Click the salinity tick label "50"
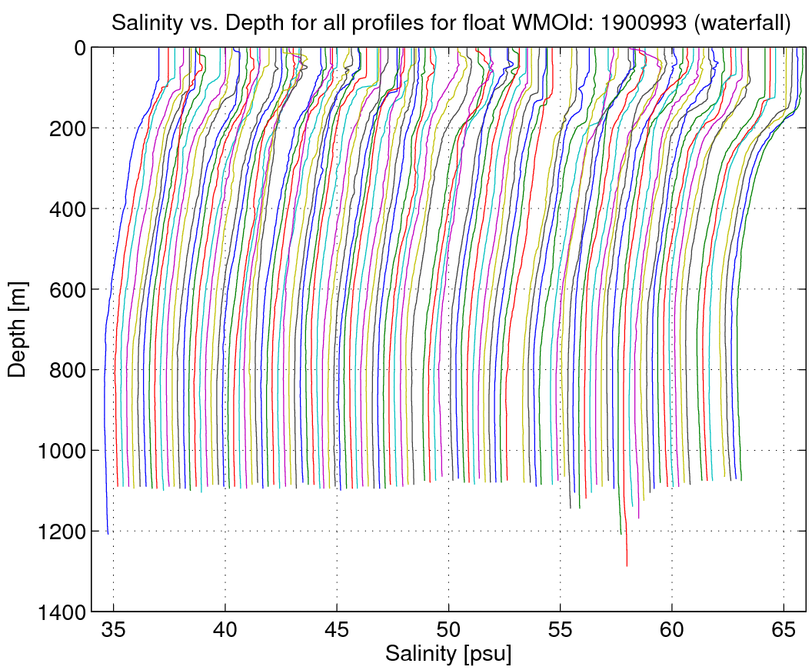The height and width of the screenshot is (670, 812). point(448,629)
